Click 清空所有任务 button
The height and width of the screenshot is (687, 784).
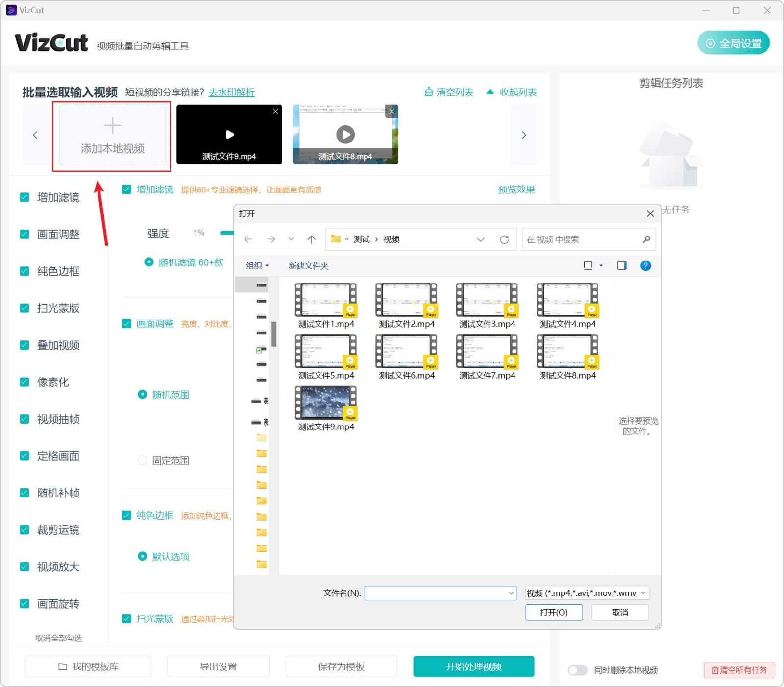[x=739, y=670]
